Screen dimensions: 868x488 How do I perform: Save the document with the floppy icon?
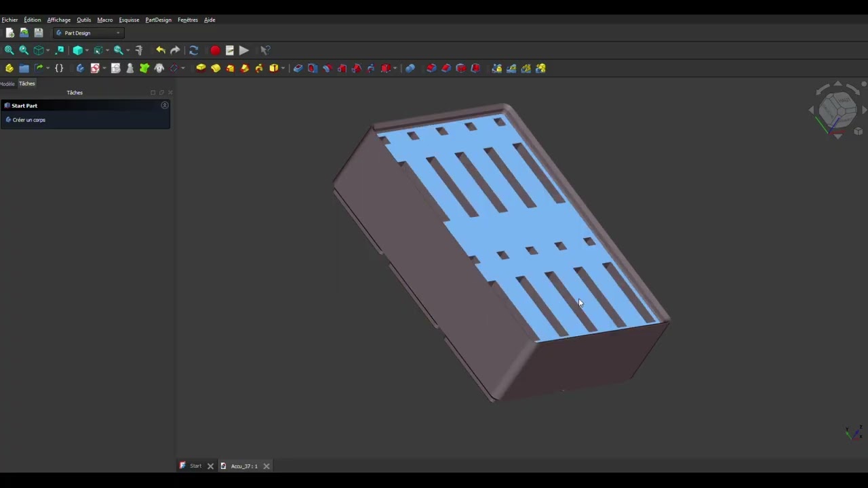tap(39, 33)
